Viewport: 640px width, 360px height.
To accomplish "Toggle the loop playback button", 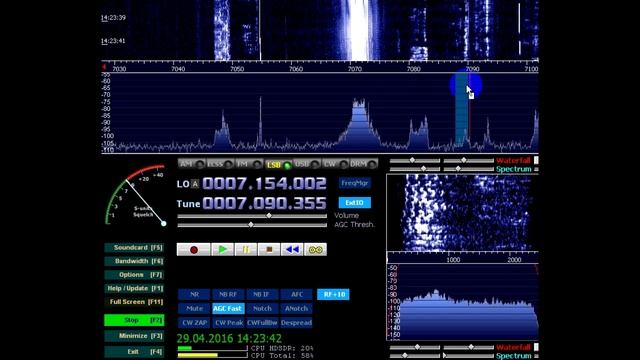I will coord(316,249).
